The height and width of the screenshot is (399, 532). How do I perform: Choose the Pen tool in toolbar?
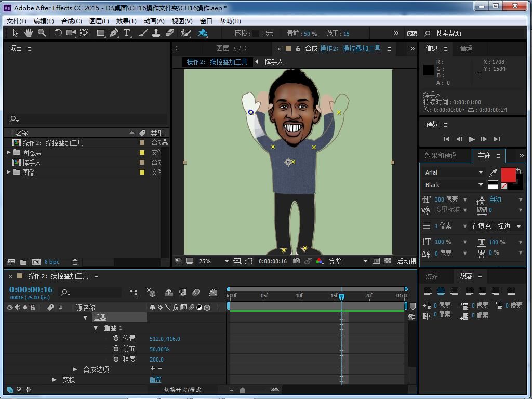(x=114, y=33)
